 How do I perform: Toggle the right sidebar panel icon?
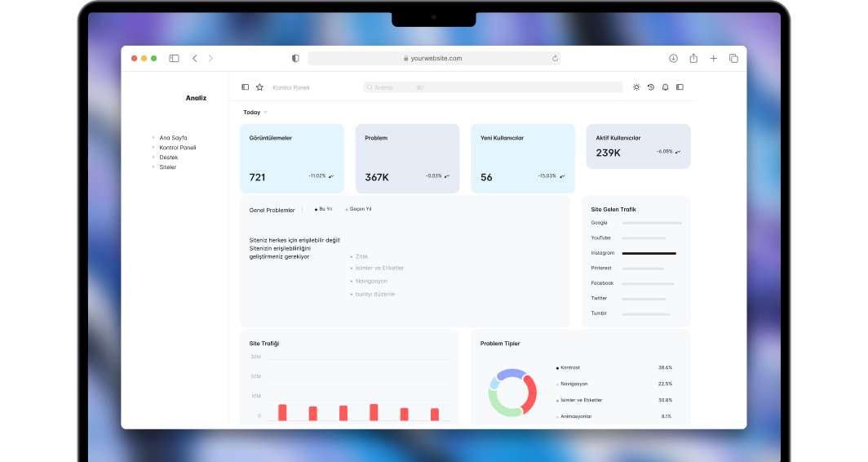(680, 87)
